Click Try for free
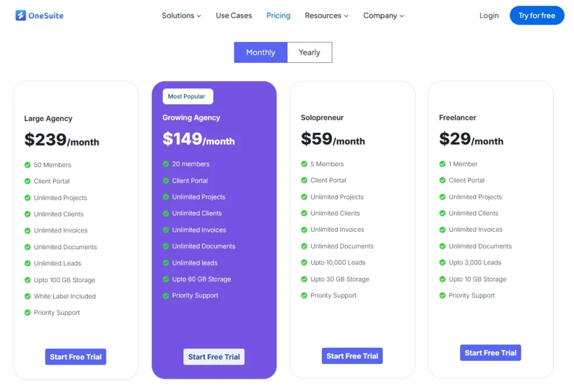This screenshot has height=392, width=574. point(536,15)
